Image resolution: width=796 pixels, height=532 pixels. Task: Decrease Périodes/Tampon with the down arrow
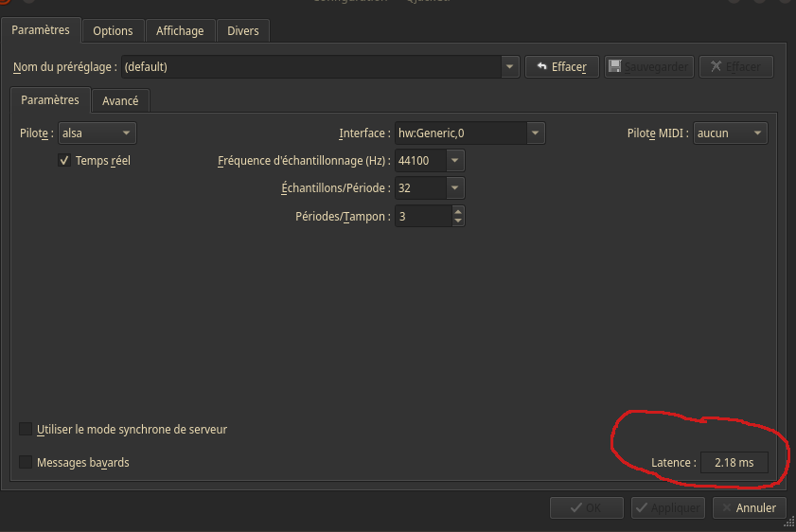tap(458, 222)
